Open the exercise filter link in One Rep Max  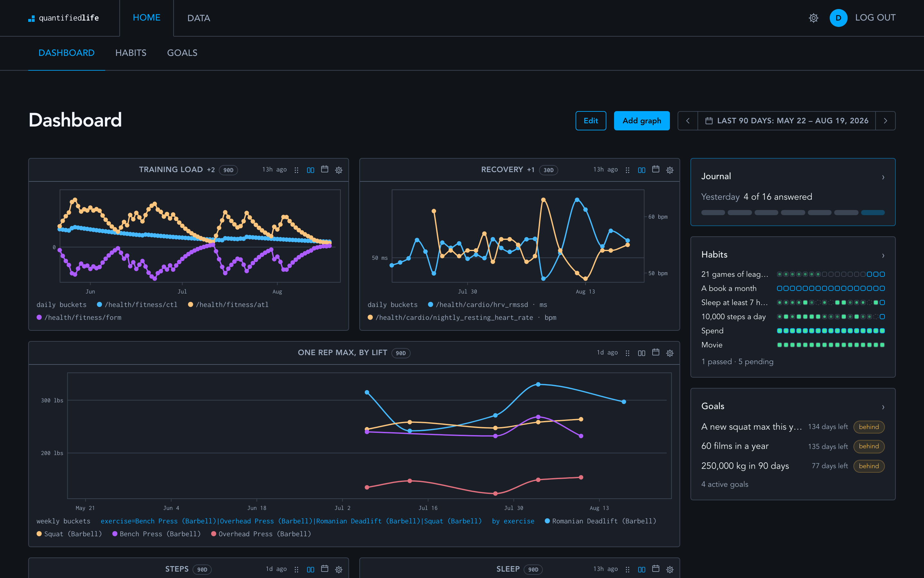291,521
